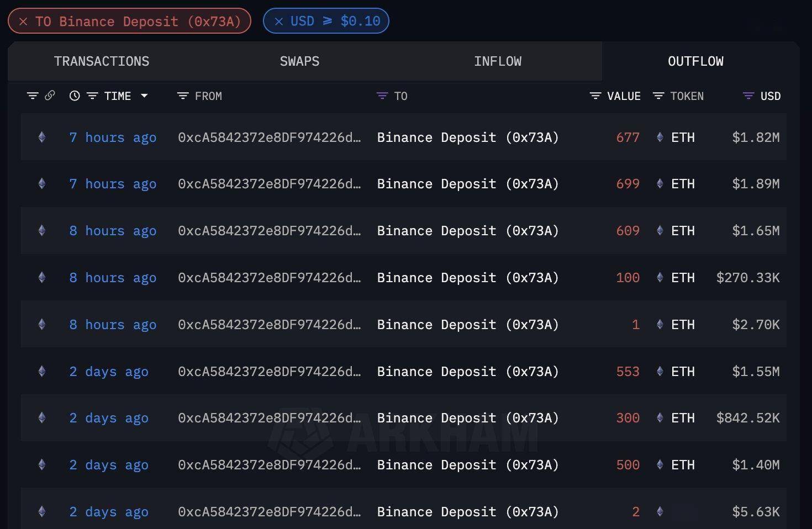Click ETH token icon in 100 ETH row
This screenshot has height=529, width=812.
point(660,277)
